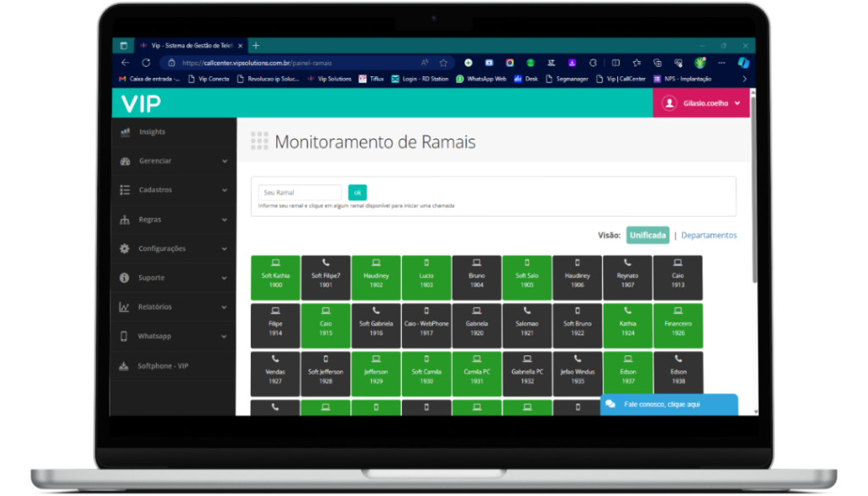Viewport: 868px width, 496px height.
Task: Click the browser refresh icon
Action: pos(146,63)
